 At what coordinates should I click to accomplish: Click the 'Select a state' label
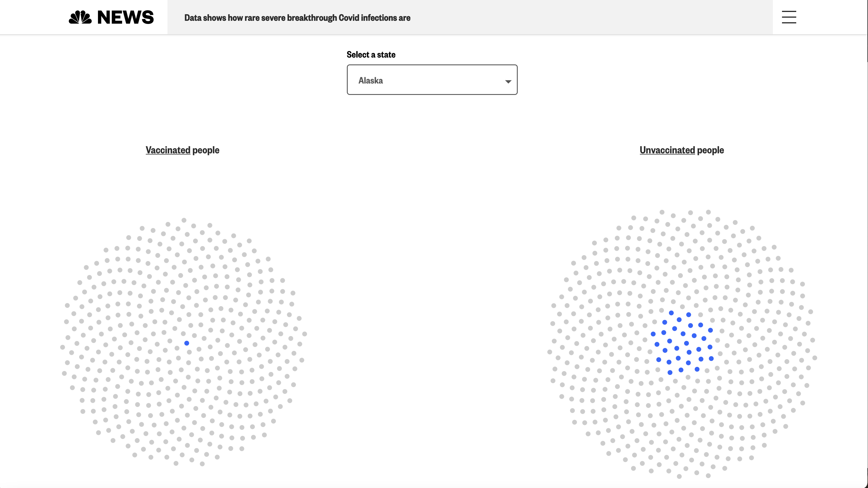[x=371, y=55]
